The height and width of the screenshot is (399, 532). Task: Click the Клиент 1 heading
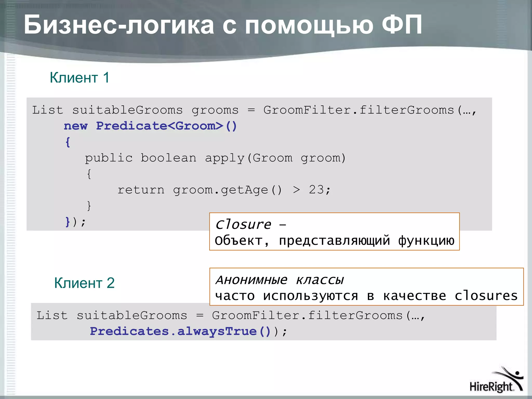tap(79, 77)
